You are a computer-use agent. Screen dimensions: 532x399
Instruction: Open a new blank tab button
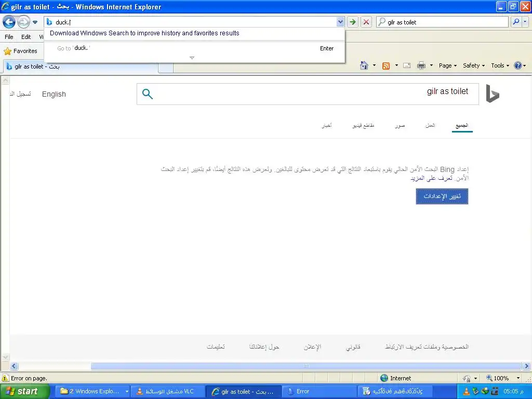pos(166,68)
